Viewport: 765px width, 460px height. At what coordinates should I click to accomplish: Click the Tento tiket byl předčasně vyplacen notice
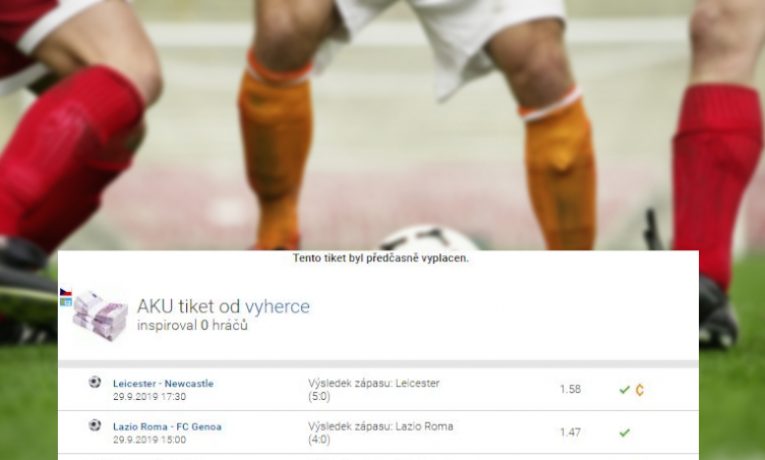click(381, 259)
